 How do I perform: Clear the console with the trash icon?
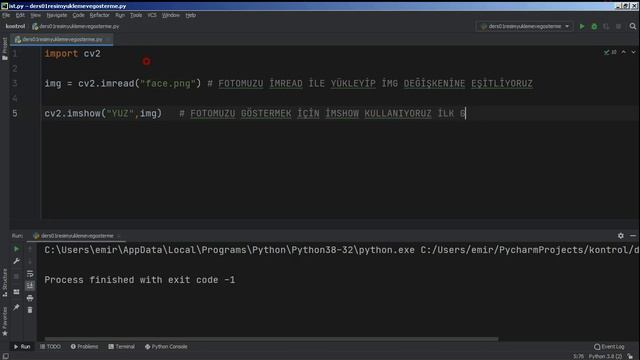[30, 310]
